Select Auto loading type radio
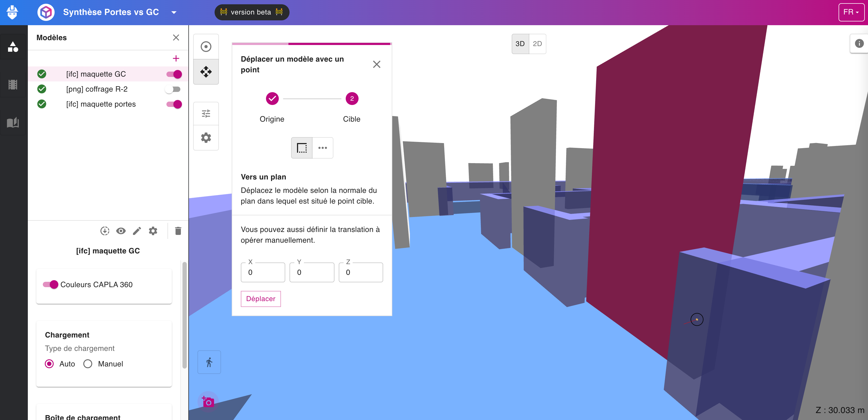The width and height of the screenshot is (868, 420). tap(49, 364)
